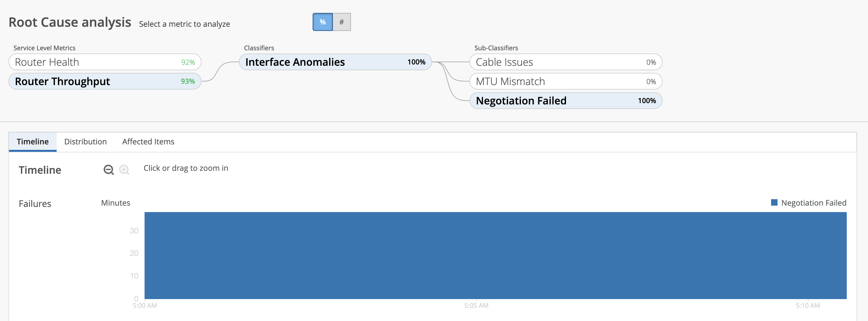
Task: Click the zoom in magnifier icon
Action: (124, 170)
